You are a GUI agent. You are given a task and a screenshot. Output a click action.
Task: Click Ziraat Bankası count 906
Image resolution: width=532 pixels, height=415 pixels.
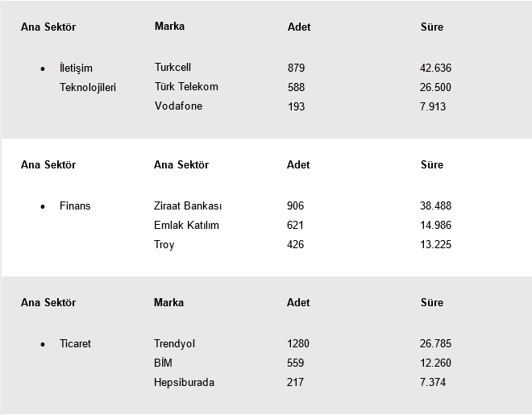295,205
